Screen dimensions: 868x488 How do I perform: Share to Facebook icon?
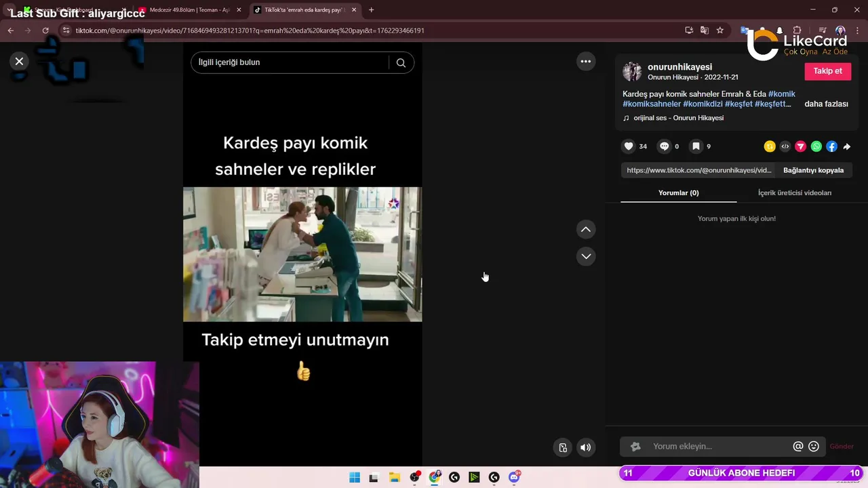[832, 146]
